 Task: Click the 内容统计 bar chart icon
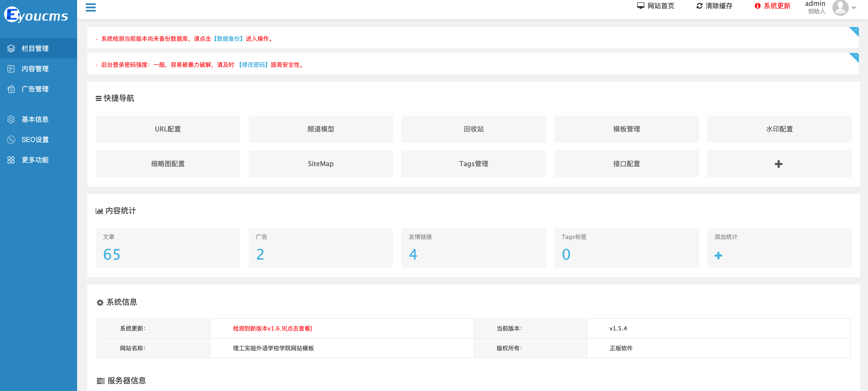coord(99,211)
